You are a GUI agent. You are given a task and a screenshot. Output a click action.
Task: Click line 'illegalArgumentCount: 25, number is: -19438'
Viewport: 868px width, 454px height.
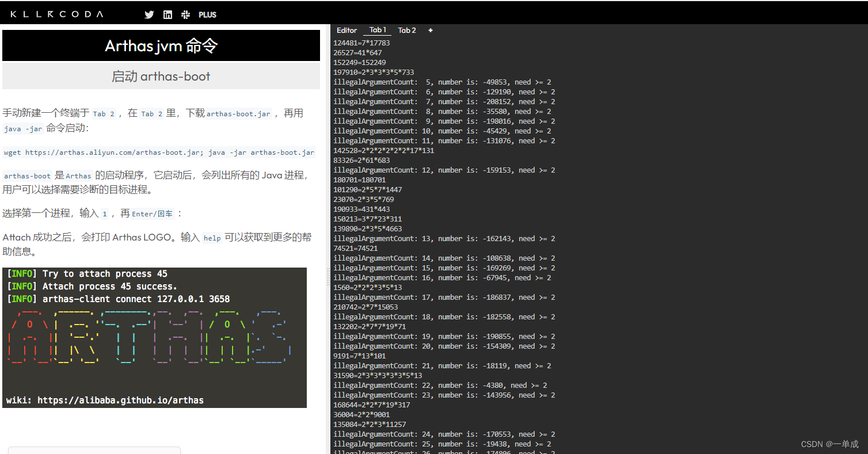(442, 444)
